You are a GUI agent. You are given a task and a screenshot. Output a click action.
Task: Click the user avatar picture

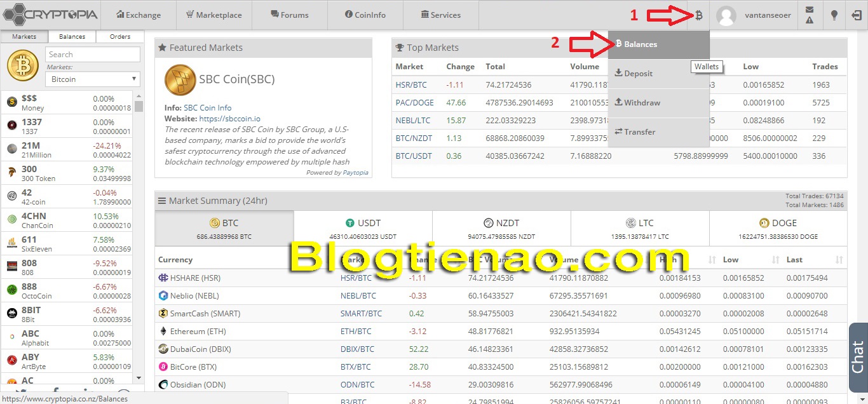point(726,15)
